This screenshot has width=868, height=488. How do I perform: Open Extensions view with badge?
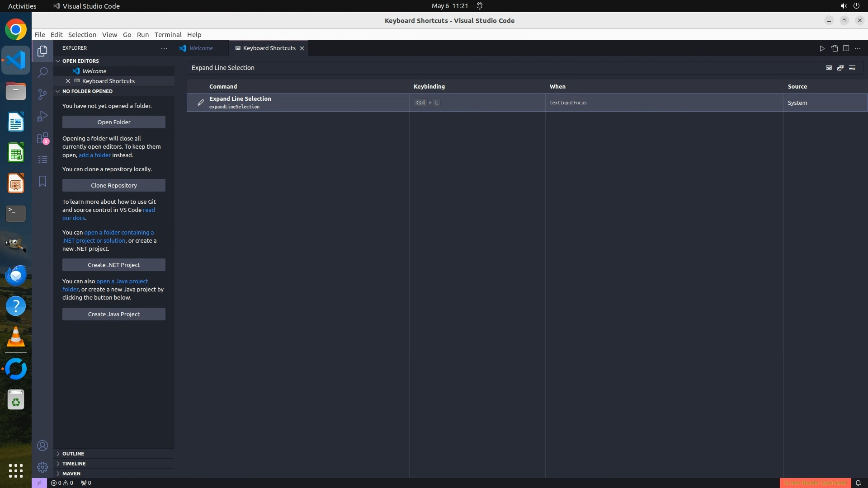[42, 138]
